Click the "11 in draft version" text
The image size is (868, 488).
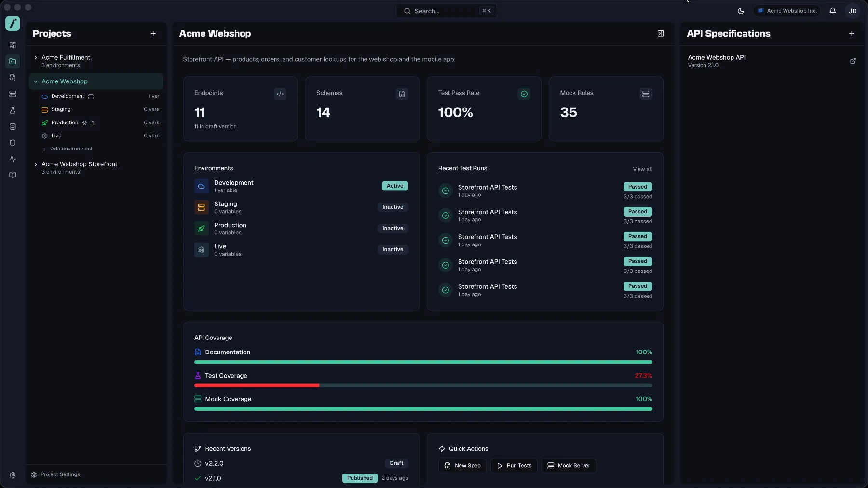click(216, 127)
